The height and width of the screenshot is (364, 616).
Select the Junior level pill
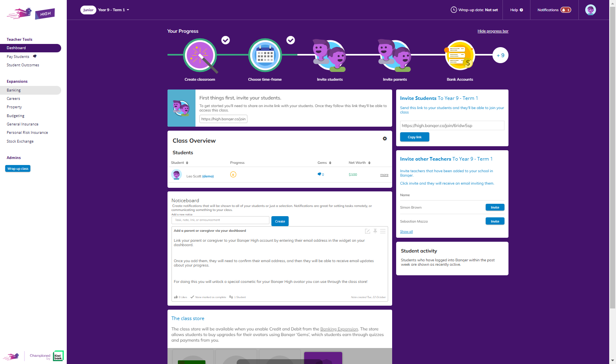pos(88,10)
